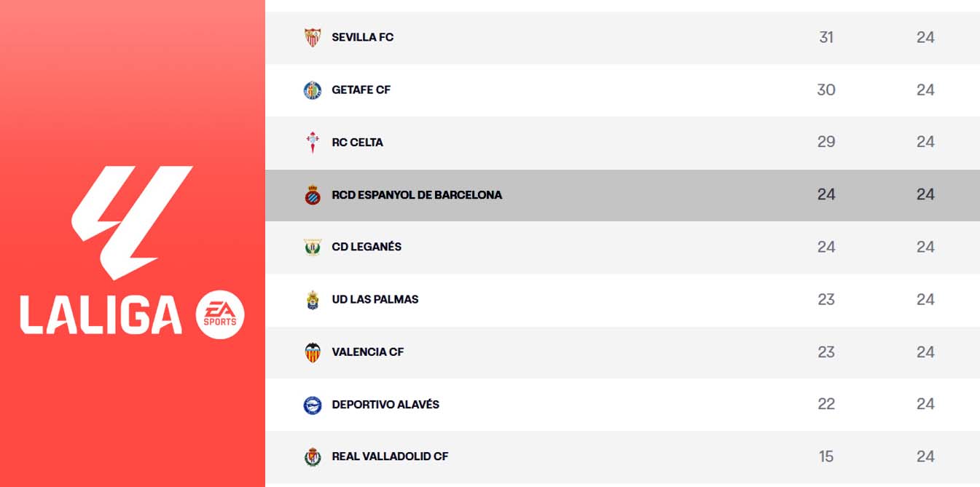Click Sevilla FC's 31 points value
980x487 pixels.
coord(826,37)
